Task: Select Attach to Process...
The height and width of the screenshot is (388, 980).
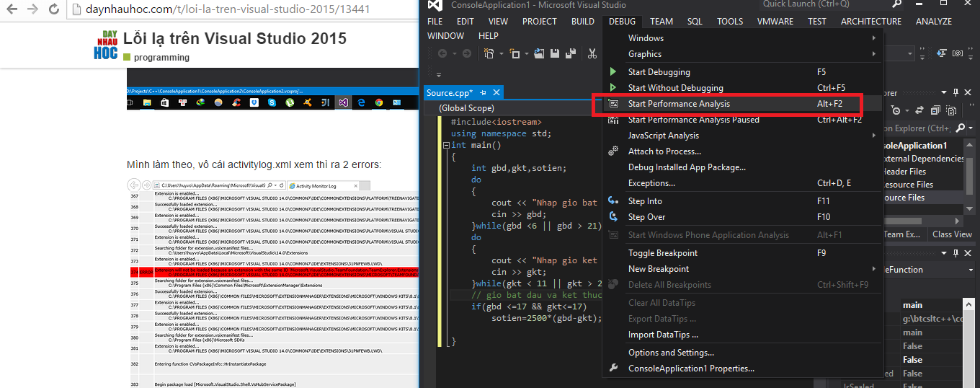Action: pyautogui.click(x=742, y=151)
